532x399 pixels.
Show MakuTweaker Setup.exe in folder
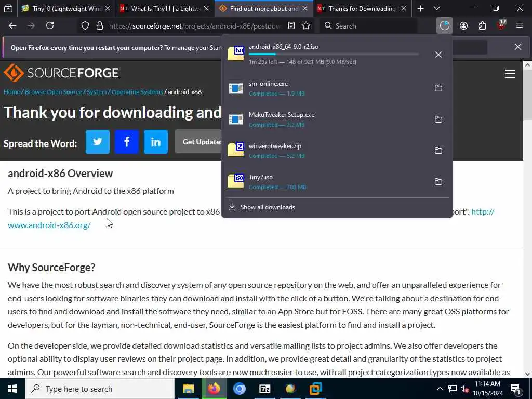[438, 119]
